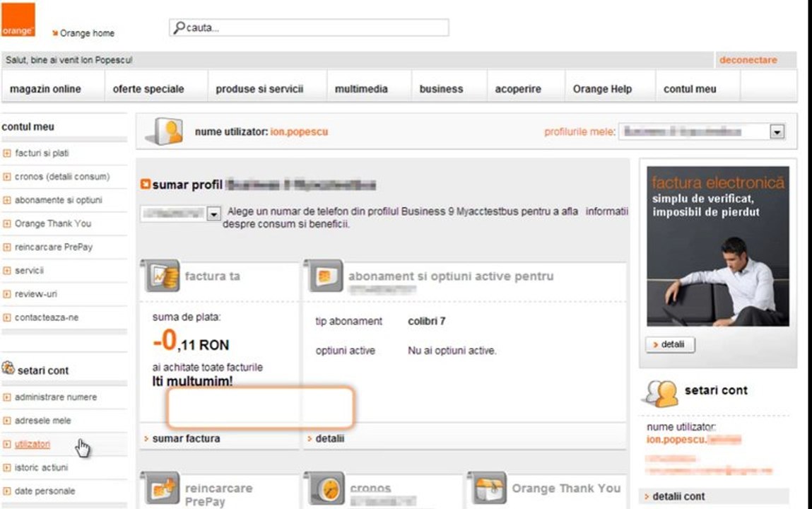
Task: Open the acoperire menu
Action: point(518,89)
